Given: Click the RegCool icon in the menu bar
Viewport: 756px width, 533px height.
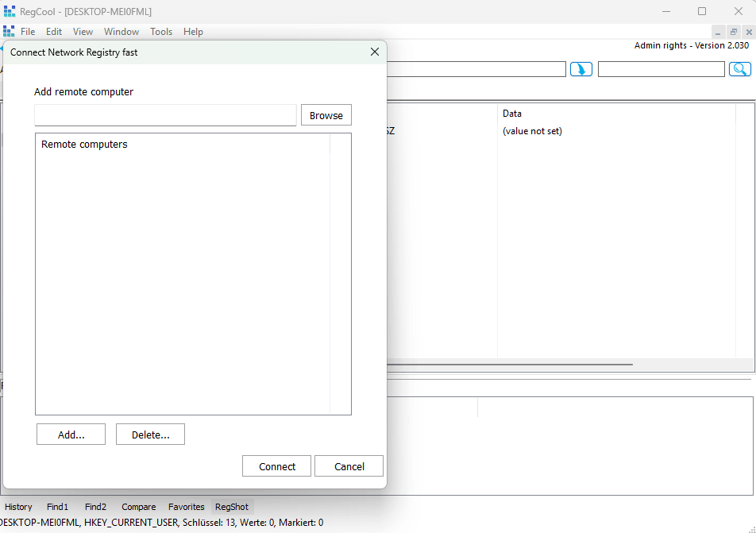Looking at the screenshot, I should pyautogui.click(x=9, y=32).
